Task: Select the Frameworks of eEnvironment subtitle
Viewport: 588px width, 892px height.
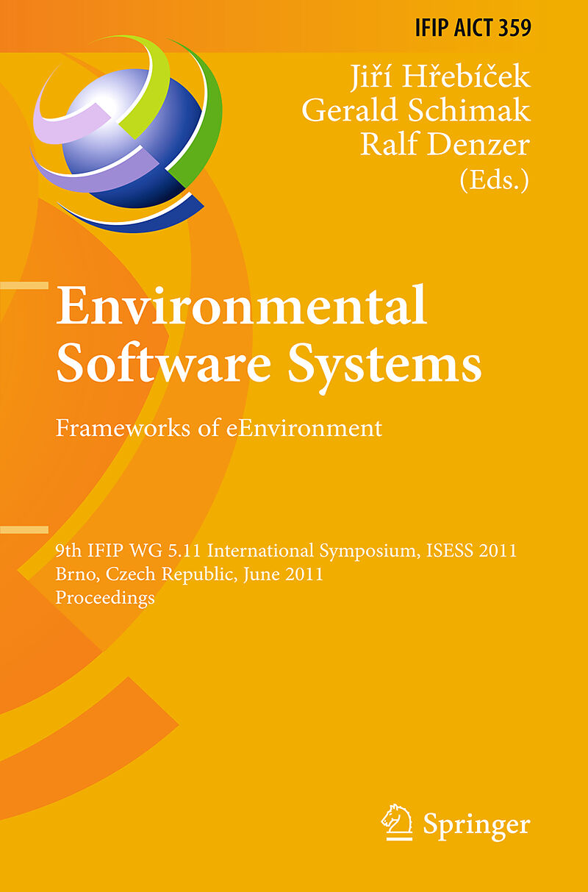Action: (x=220, y=427)
